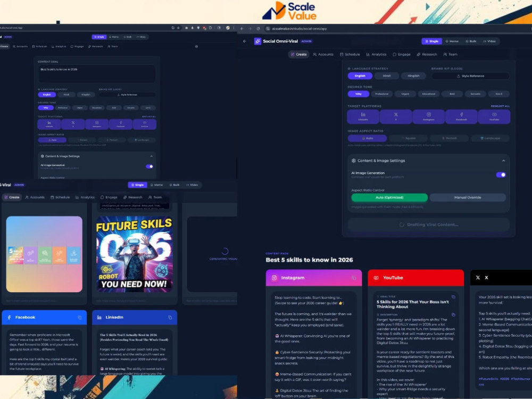
Task: Copy the YouTube viral title text
Action: click(x=453, y=297)
